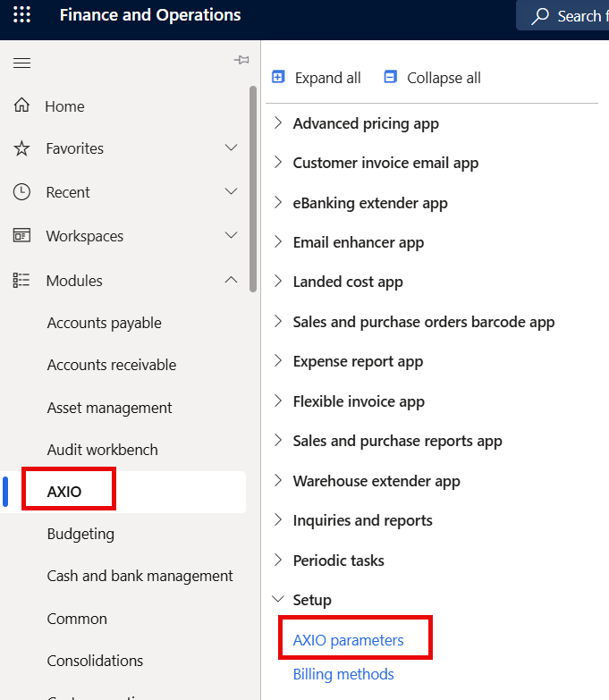The width and height of the screenshot is (609, 700).
Task: Pin the navigation pane open
Action: click(241, 60)
